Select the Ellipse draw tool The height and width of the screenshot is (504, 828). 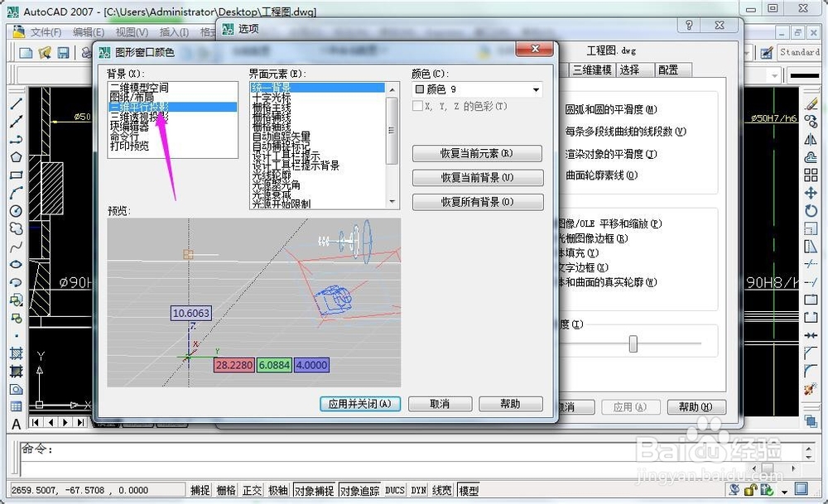(x=16, y=264)
